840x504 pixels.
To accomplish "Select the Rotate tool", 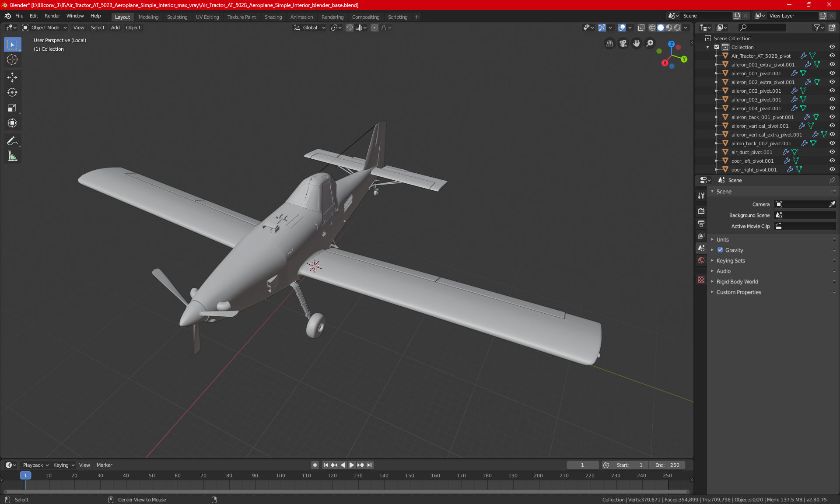I will click(x=12, y=93).
